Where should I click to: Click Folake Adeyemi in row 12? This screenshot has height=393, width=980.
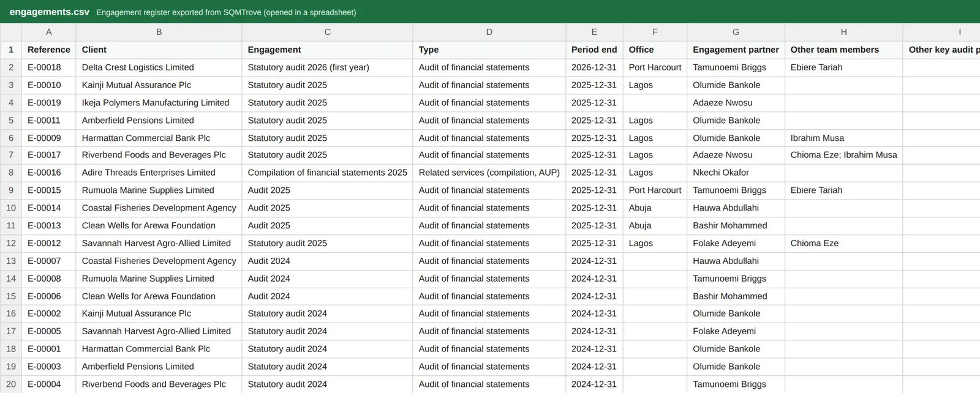pos(736,243)
